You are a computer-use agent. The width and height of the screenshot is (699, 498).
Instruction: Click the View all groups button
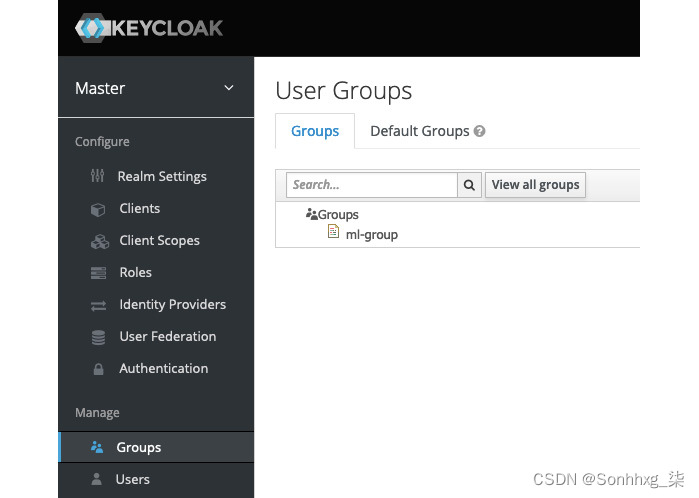(x=535, y=185)
